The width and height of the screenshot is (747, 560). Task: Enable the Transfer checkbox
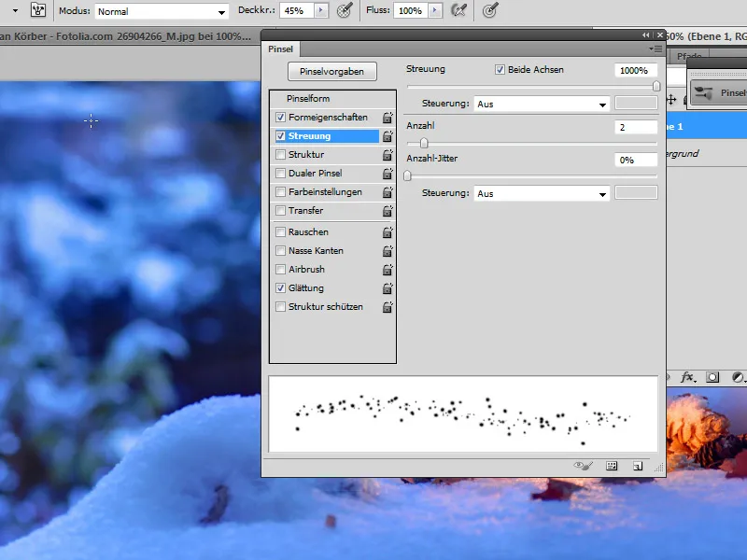point(281,211)
